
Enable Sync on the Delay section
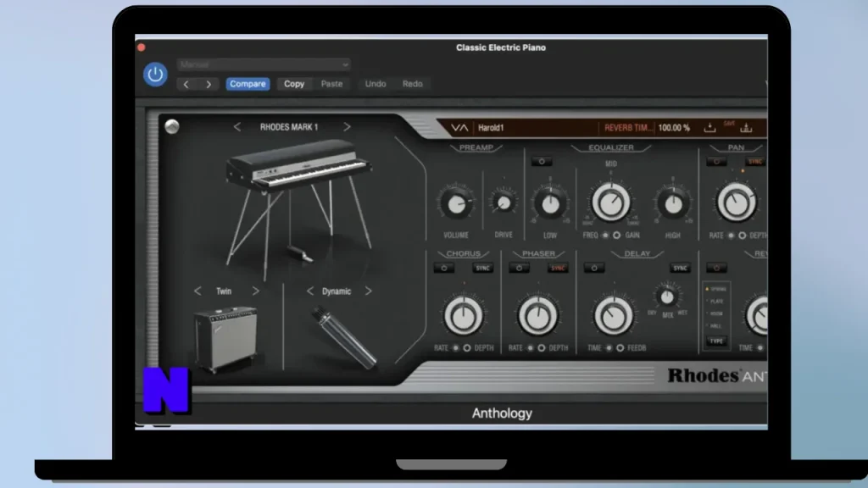(x=680, y=269)
